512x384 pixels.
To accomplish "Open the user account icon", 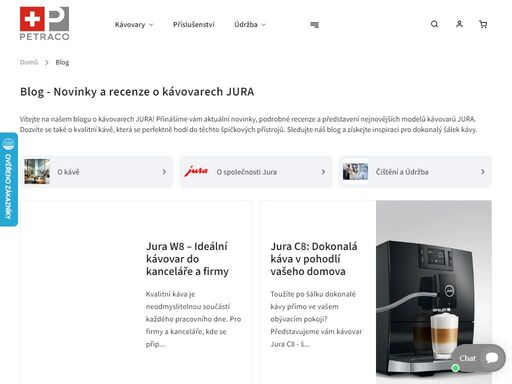I will point(459,24).
